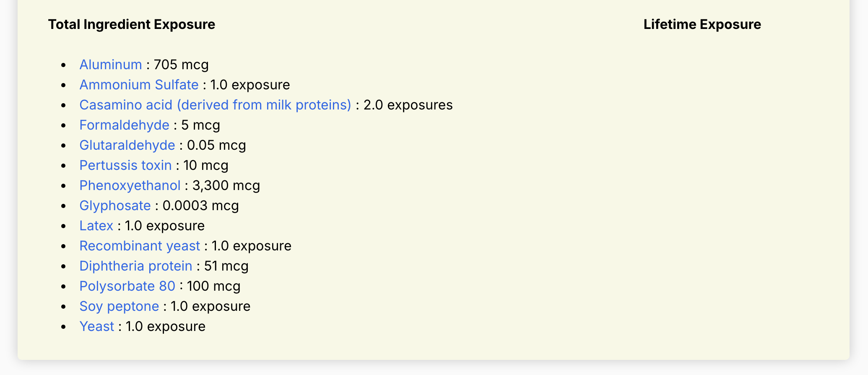Click the 0.0003 mcg glyphosate value

(201, 206)
